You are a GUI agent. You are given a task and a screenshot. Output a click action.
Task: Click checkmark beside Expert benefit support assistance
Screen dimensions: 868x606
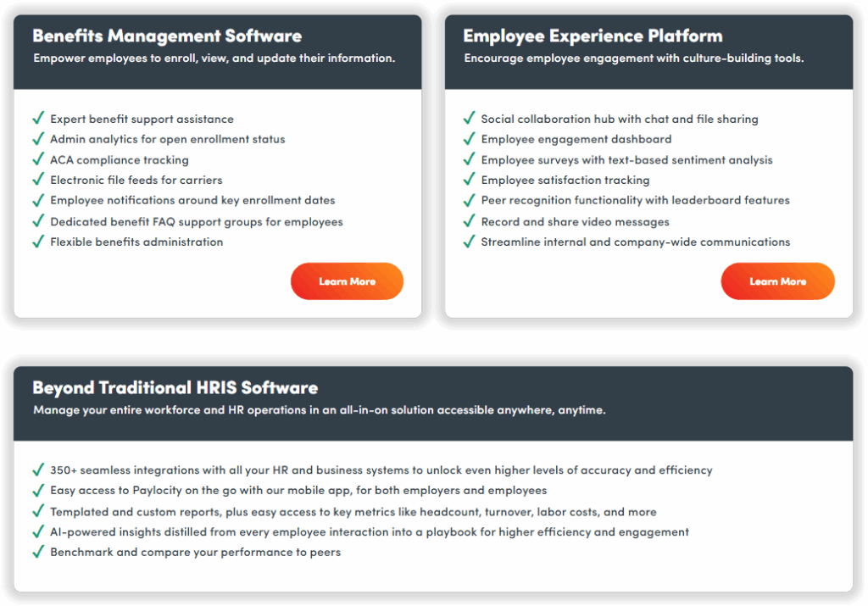coord(38,118)
